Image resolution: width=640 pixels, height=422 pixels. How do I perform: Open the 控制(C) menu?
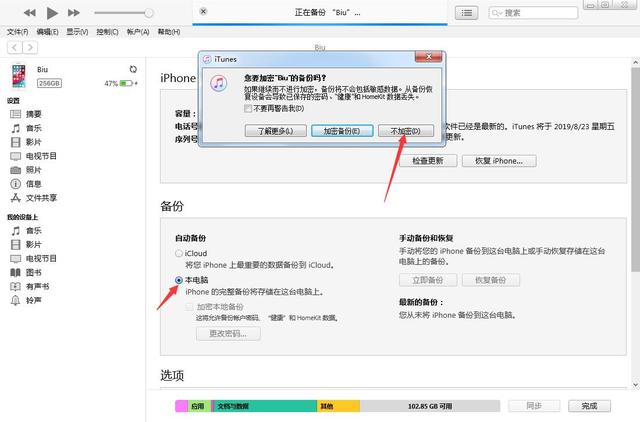107,32
